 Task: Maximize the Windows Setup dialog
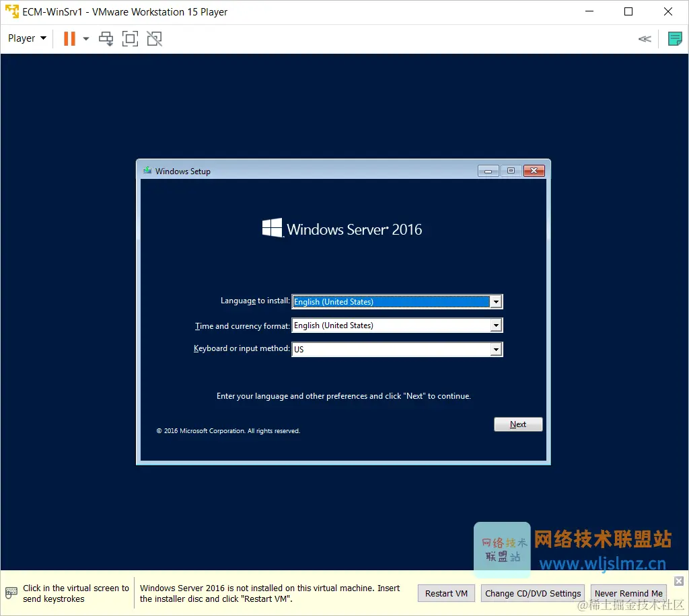point(511,171)
